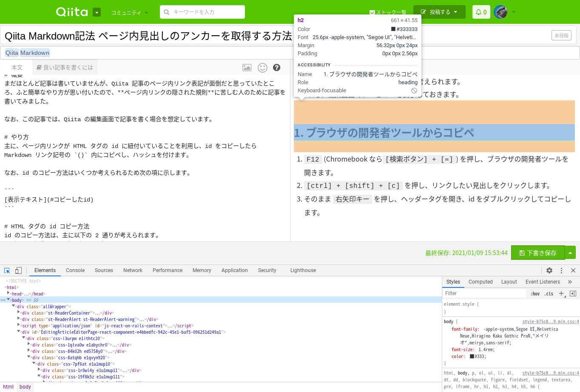Click the 投稿する button
The height and width of the screenshot is (392, 580).
440,12
